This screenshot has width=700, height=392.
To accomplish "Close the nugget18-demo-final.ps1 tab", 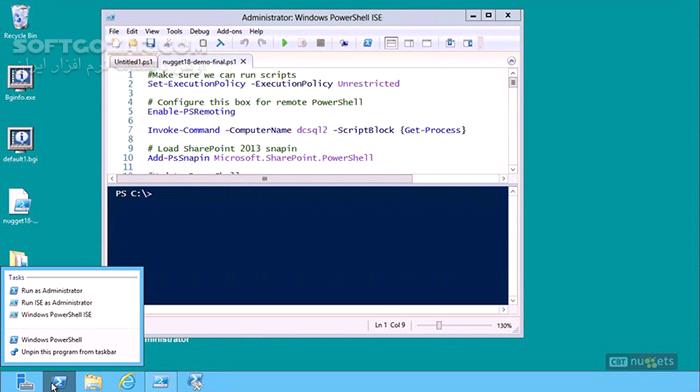I will (x=243, y=61).
